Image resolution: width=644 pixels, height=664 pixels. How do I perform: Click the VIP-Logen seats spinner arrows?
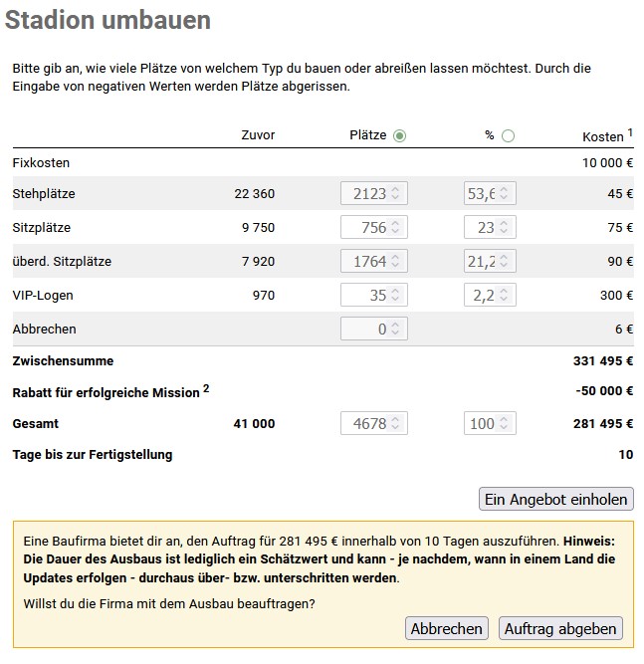point(396,296)
